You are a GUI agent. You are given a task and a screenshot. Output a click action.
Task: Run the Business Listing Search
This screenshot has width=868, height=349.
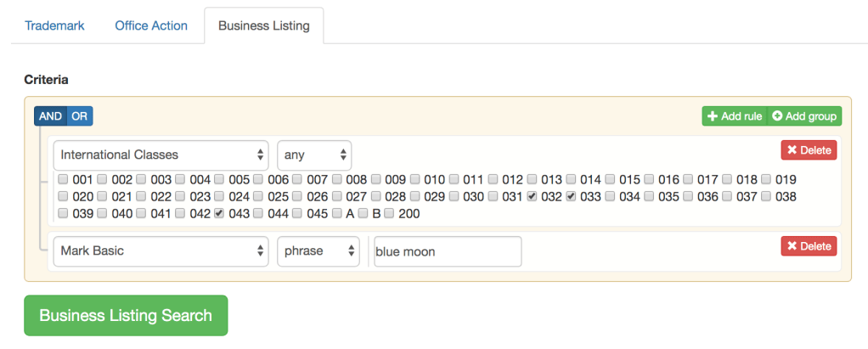[126, 315]
